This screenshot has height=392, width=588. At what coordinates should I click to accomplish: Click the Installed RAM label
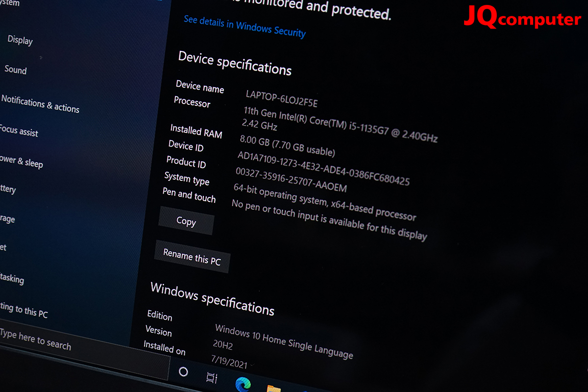(196, 131)
